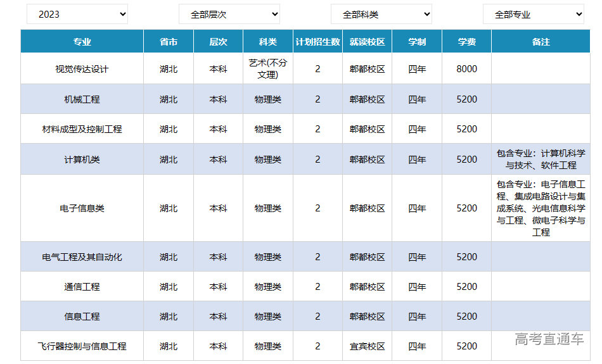Click the 学费 column header
This screenshot has width=602, height=364.
click(x=466, y=42)
